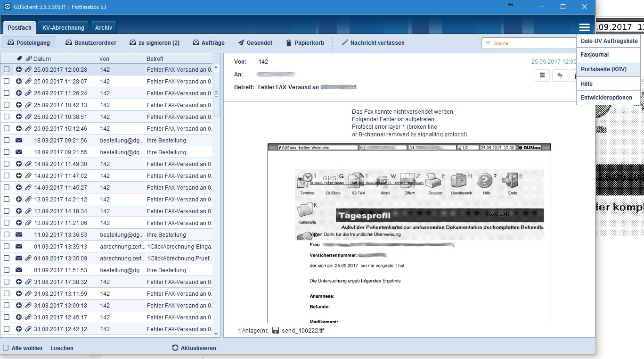Open Posteingang inbox folder

pos(29,42)
